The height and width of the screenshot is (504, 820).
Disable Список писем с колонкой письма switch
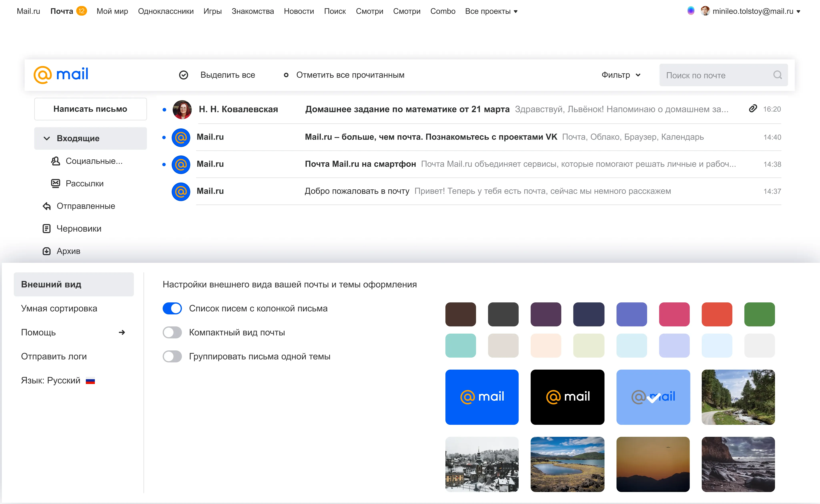coord(172,308)
